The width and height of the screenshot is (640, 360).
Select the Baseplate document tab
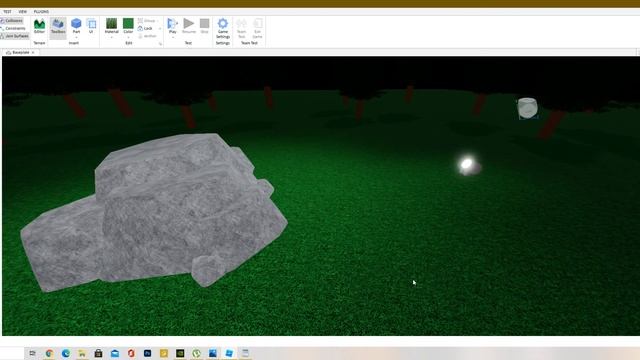click(20, 52)
